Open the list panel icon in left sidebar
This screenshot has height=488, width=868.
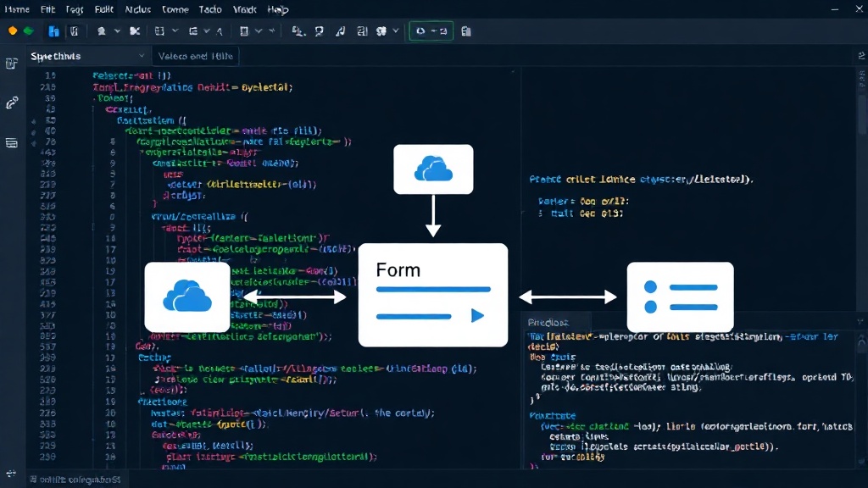12,143
